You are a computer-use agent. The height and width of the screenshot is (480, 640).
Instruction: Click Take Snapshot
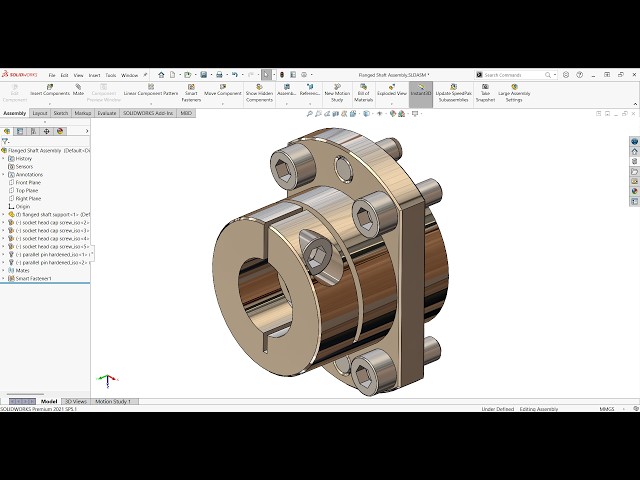tap(485, 93)
